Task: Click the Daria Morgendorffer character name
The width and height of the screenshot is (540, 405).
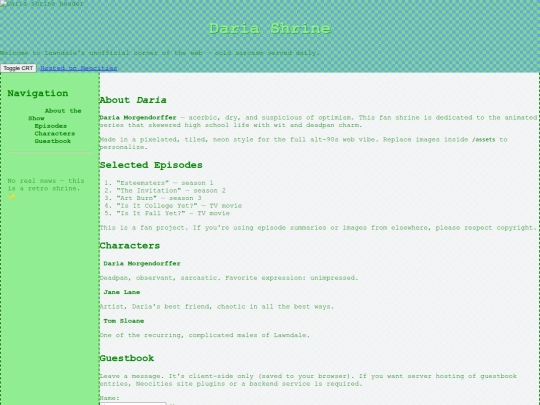Action: pyautogui.click(x=142, y=263)
